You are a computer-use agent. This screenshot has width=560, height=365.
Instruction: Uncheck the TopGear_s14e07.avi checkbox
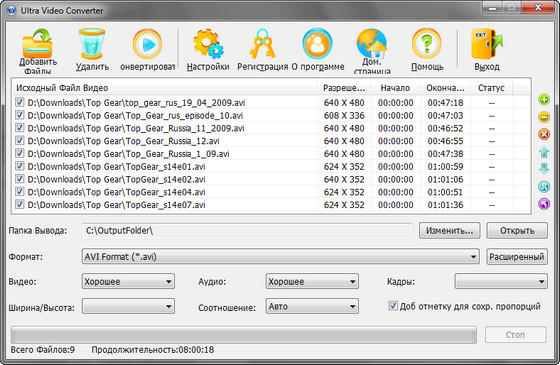coord(19,205)
